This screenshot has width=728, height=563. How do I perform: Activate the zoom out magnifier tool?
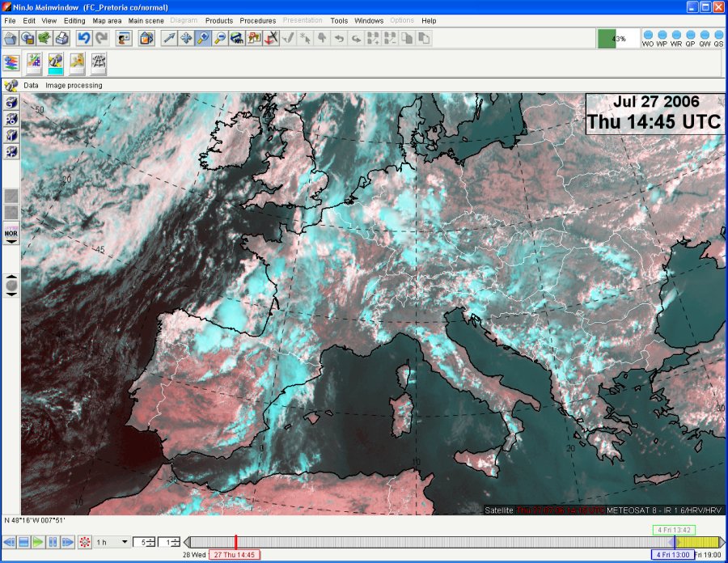[220, 38]
